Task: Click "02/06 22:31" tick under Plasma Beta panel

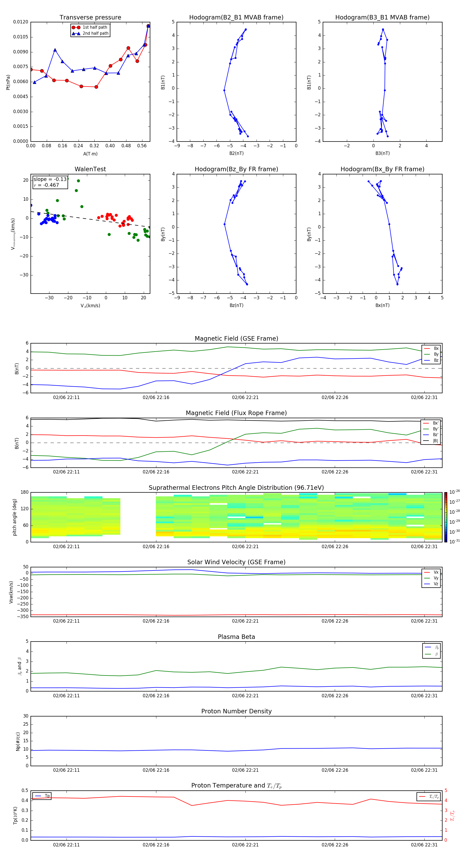Action: tap(424, 696)
